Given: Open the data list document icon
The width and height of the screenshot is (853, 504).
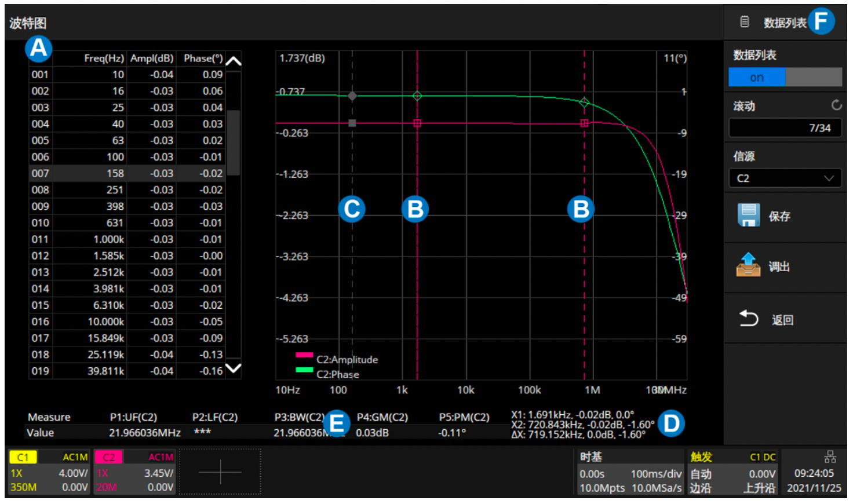Looking at the screenshot, I should [745, 22].
